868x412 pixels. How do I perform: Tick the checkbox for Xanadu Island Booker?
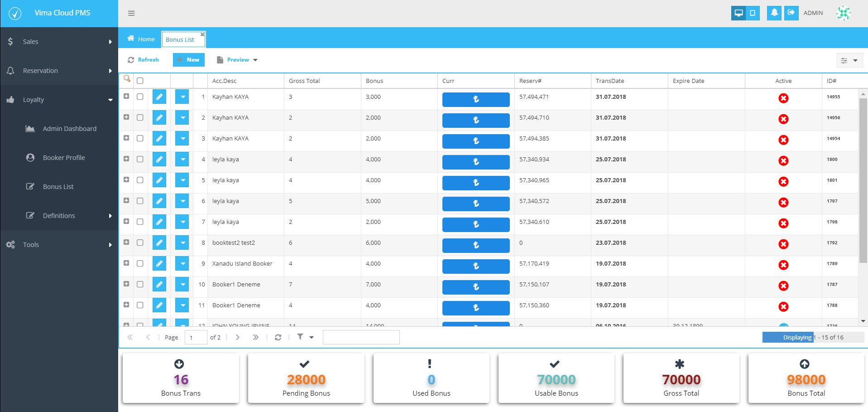(140, 263)
